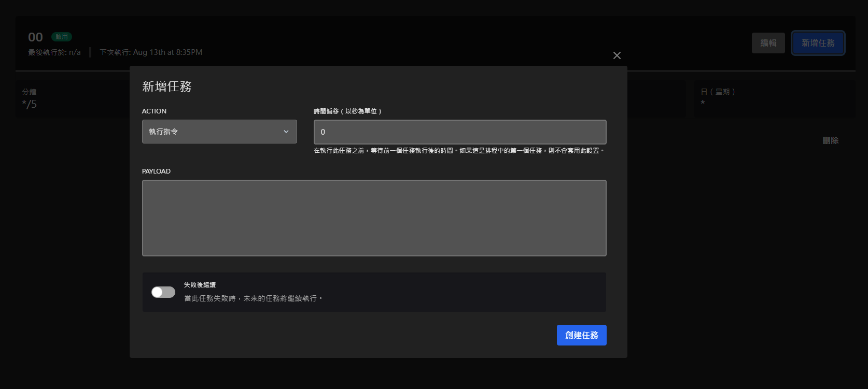Enable the 失敗後繼續 toggle switch
The width and height of the screenshot is (868, 389).
click(163, 292)
